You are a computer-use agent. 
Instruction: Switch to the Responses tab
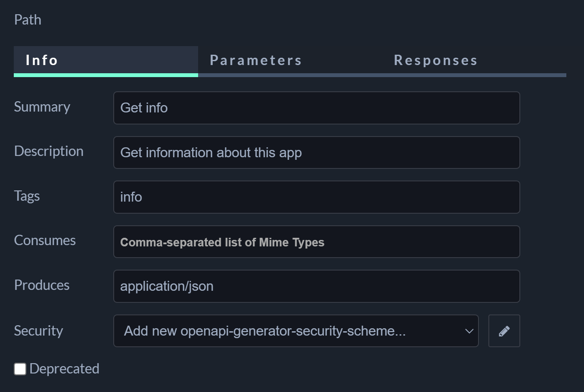pos(435,60)
